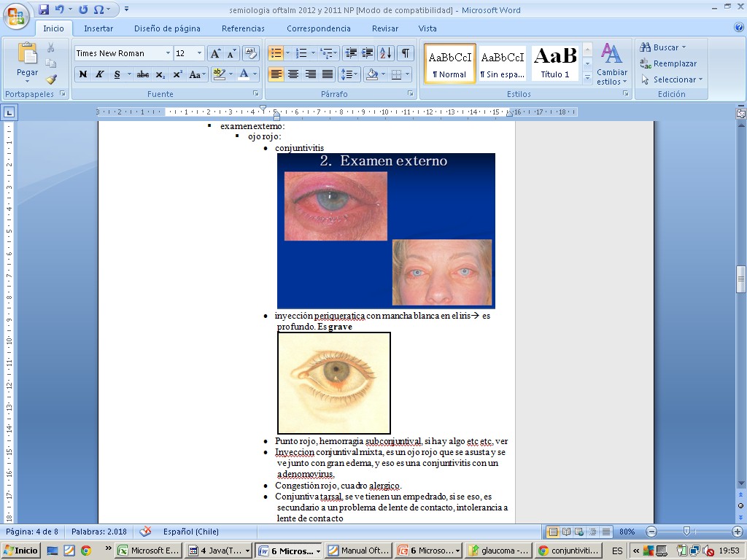Click the zoom slider in status bar
Screen dimensions: 747x560
click(687, 532)
